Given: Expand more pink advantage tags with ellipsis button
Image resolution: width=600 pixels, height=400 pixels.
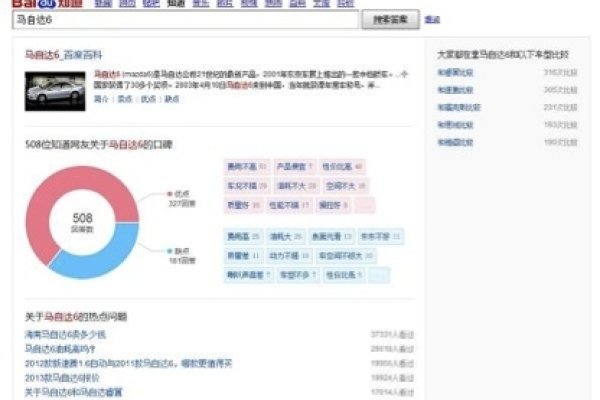Looking at the screenshot, I should [x=364, y=205].
